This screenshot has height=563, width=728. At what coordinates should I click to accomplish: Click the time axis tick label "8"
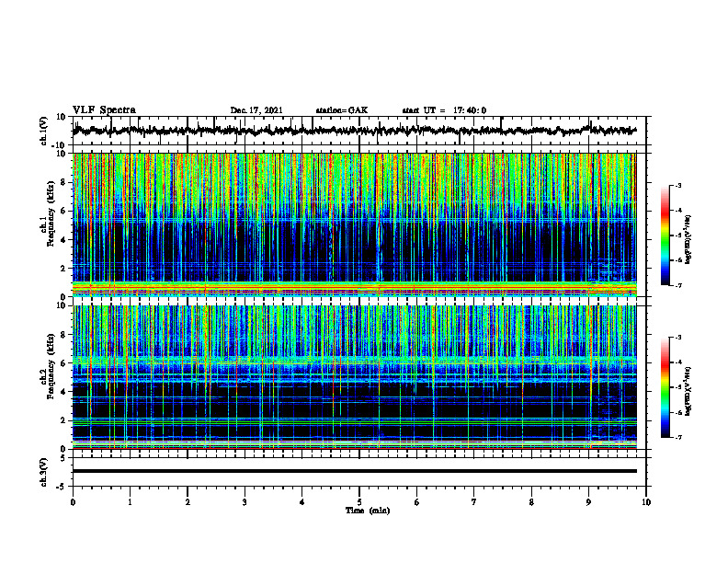pyautogui.click(x=531, y=502)
